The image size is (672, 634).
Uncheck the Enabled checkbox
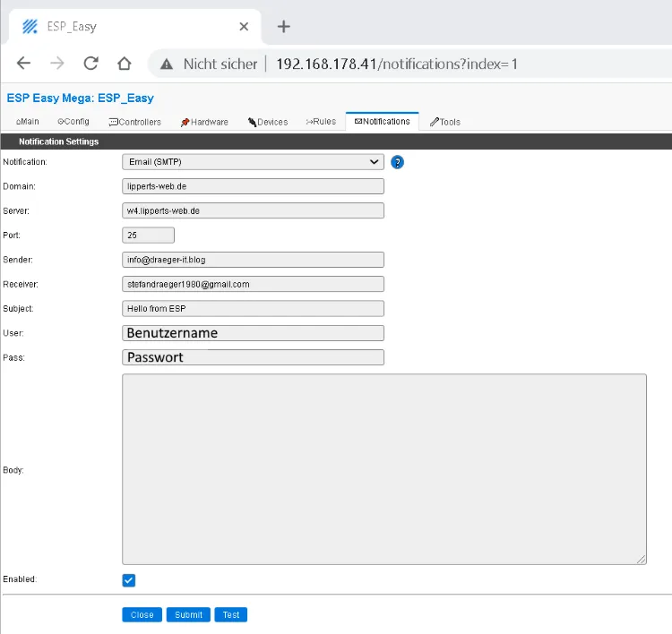pyautogui.click(x=129, y=580)
